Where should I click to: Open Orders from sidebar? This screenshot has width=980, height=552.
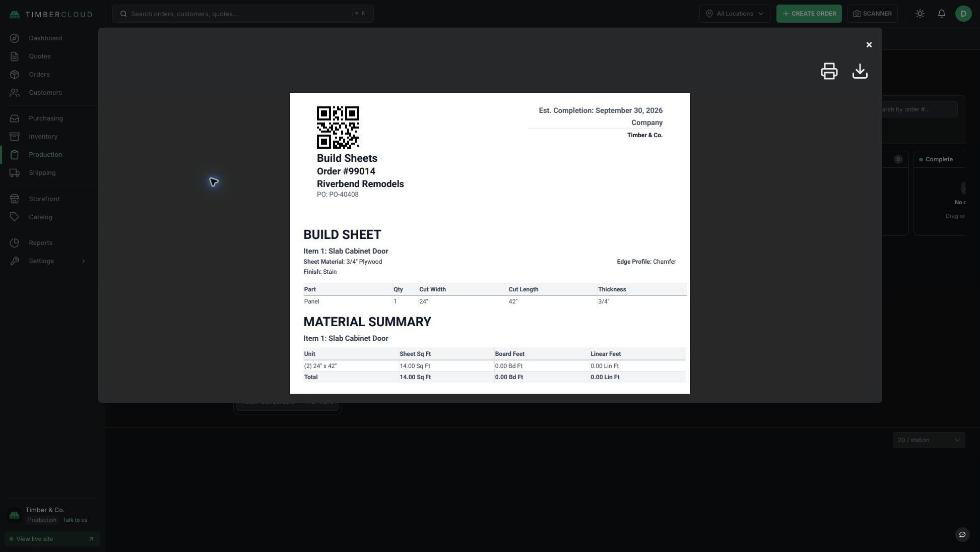[x=39, y=75]
